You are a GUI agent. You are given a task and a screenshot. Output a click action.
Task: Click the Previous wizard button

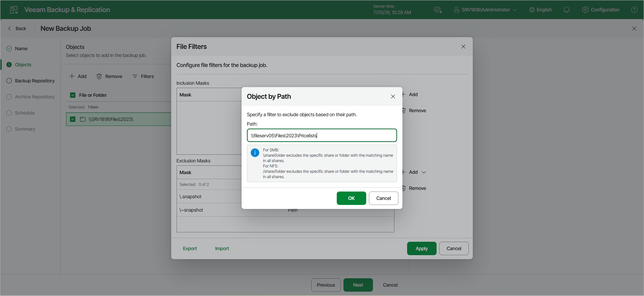(326, 285)
